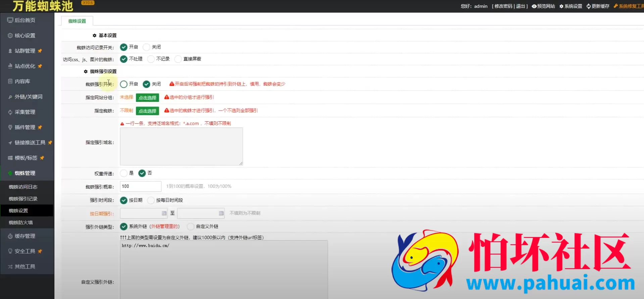The height and width of the screenshot is (299, 644).
Task: Select 否 for 权重传递
Action: (x=142, y=173)
